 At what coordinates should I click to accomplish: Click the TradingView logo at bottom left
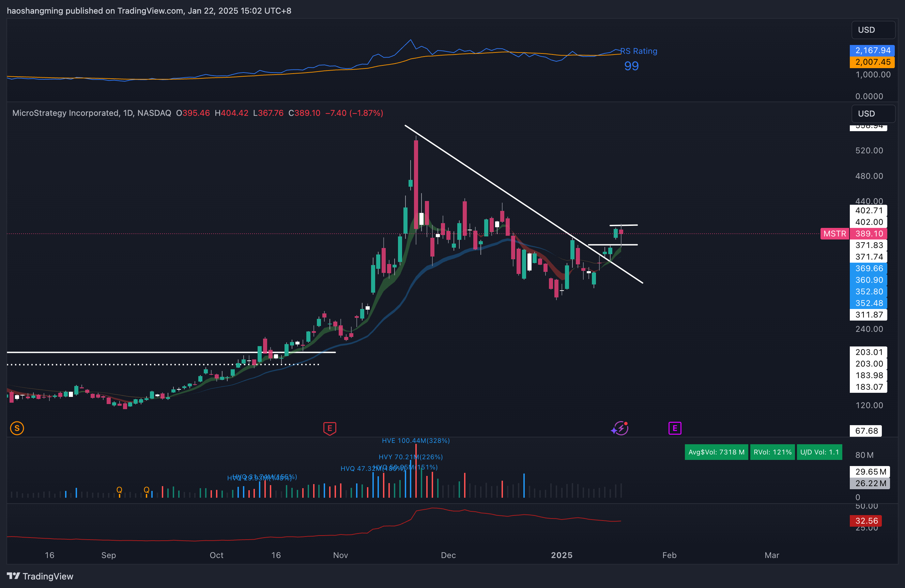click(40, 576)
